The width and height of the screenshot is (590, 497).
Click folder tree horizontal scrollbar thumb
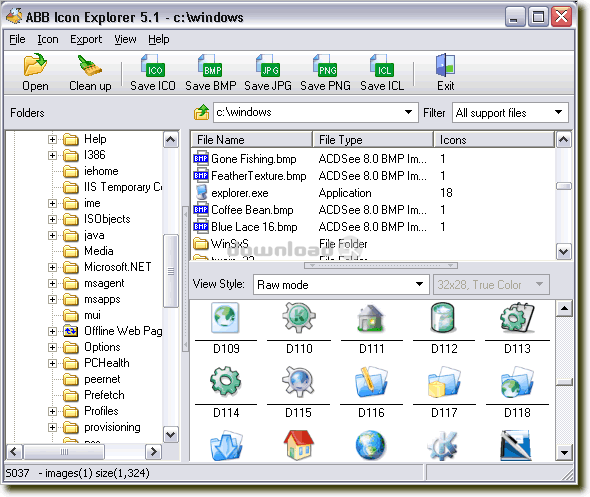pyautogui.click(x=64, y=451)
